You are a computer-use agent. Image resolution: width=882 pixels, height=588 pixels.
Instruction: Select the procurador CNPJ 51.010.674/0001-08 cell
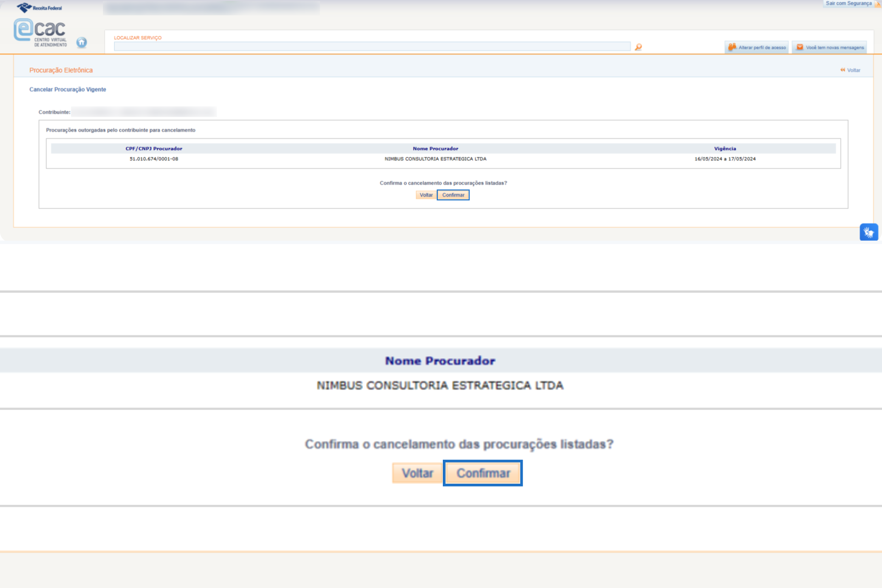click(x=154, y=159)
